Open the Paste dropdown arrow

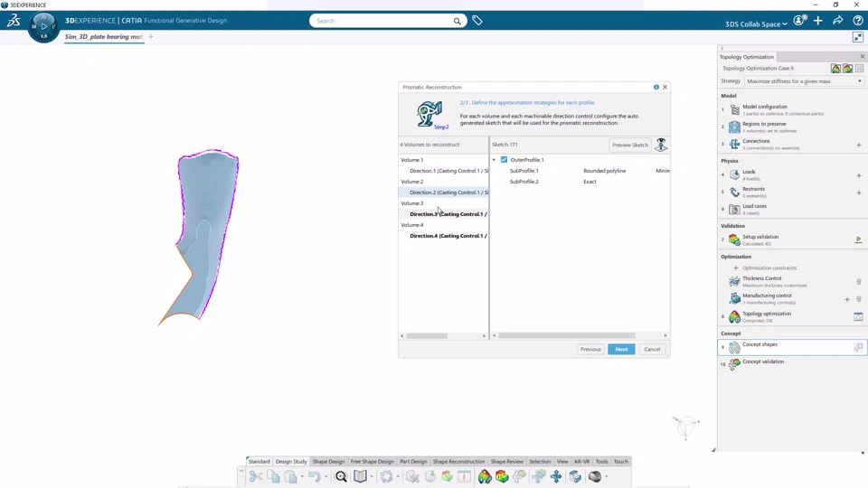click(x=302, y=476)
